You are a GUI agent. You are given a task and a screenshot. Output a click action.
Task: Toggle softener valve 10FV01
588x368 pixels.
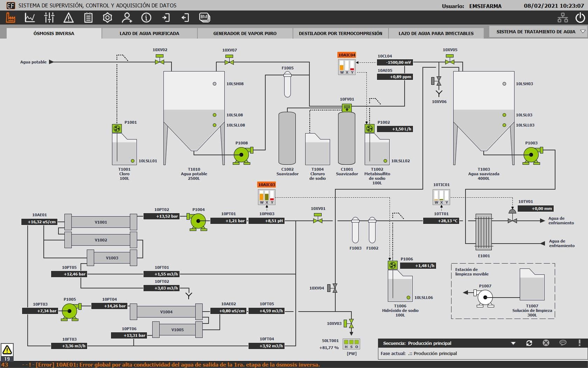(x=347, y=108)
